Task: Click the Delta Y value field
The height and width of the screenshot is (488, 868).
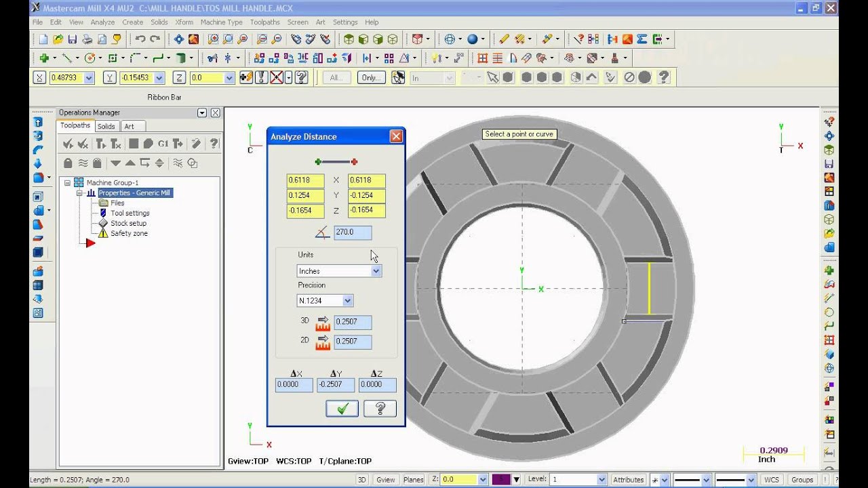Action: pos(336,384)
